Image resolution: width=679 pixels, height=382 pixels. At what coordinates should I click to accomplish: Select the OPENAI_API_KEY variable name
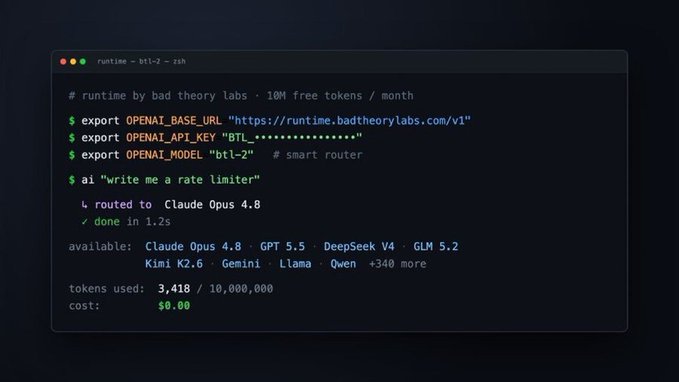point(171,138)
